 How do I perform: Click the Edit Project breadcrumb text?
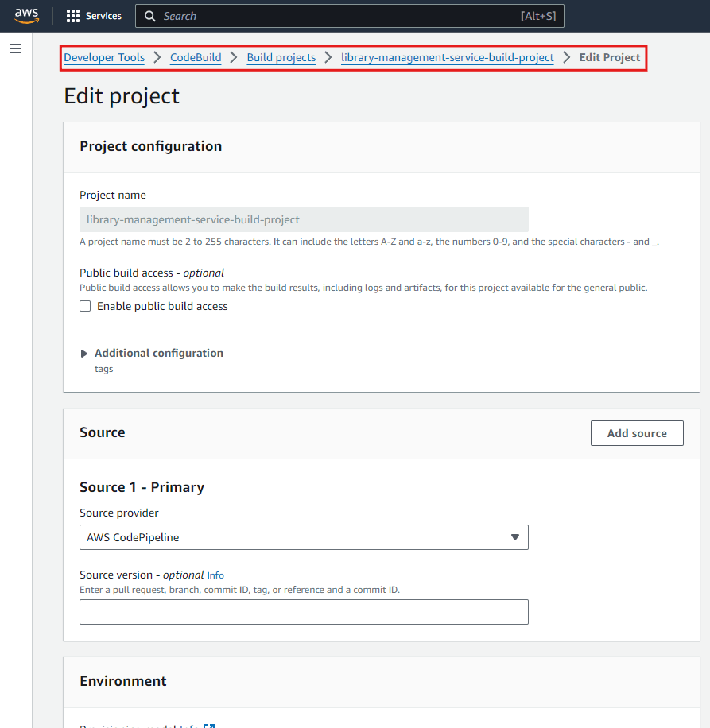609,57
